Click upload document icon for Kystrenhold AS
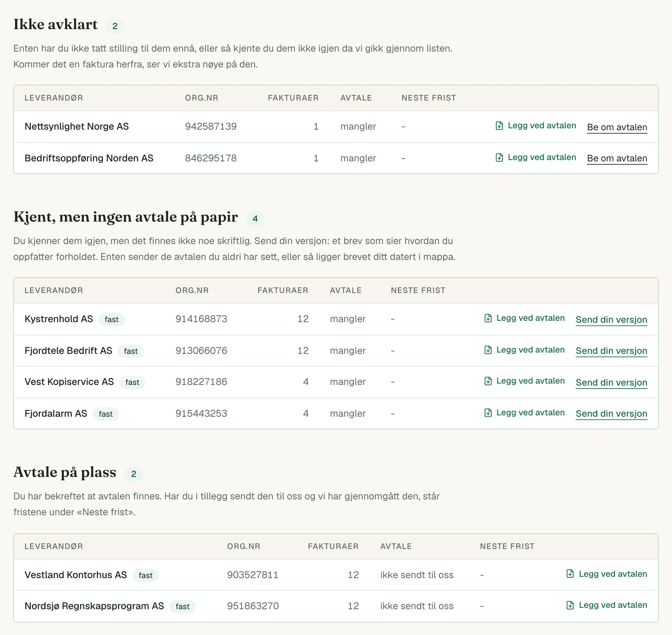The image size is (672, 635). tap(488, 318)
